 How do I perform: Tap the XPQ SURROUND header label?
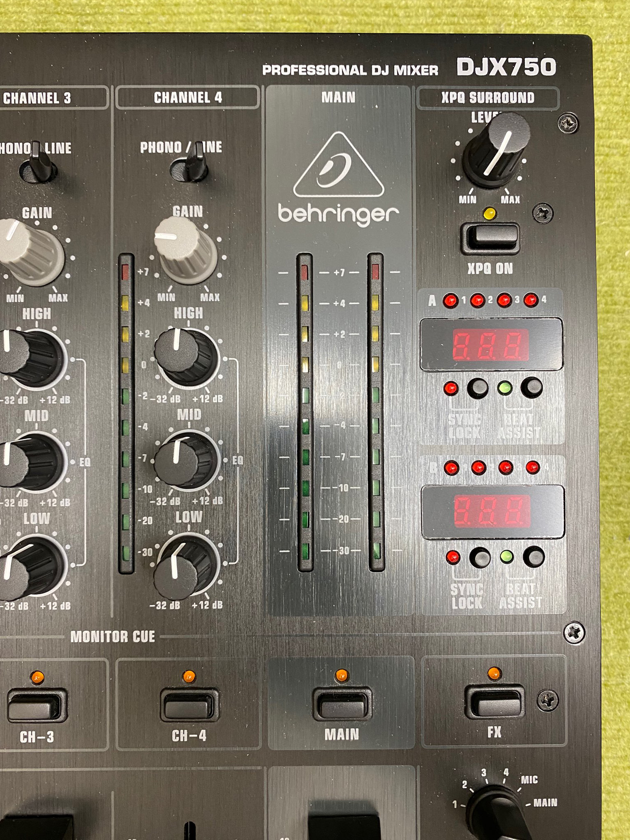[x=488, y=98]
